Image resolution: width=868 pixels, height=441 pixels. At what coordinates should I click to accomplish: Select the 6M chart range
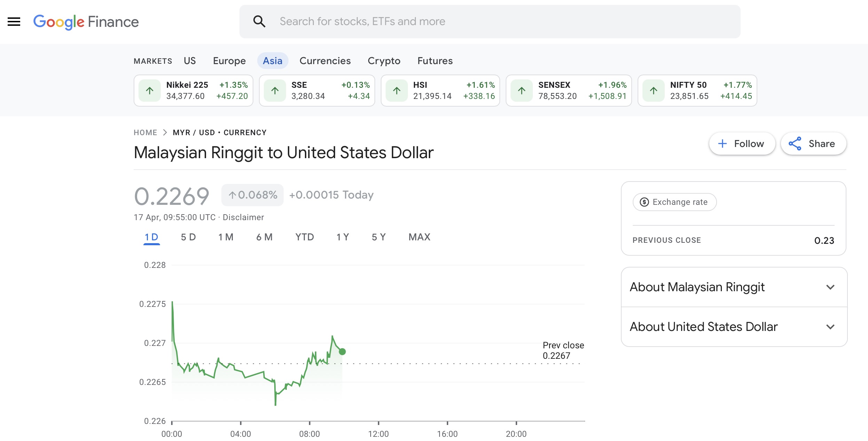tap(264, 237)
